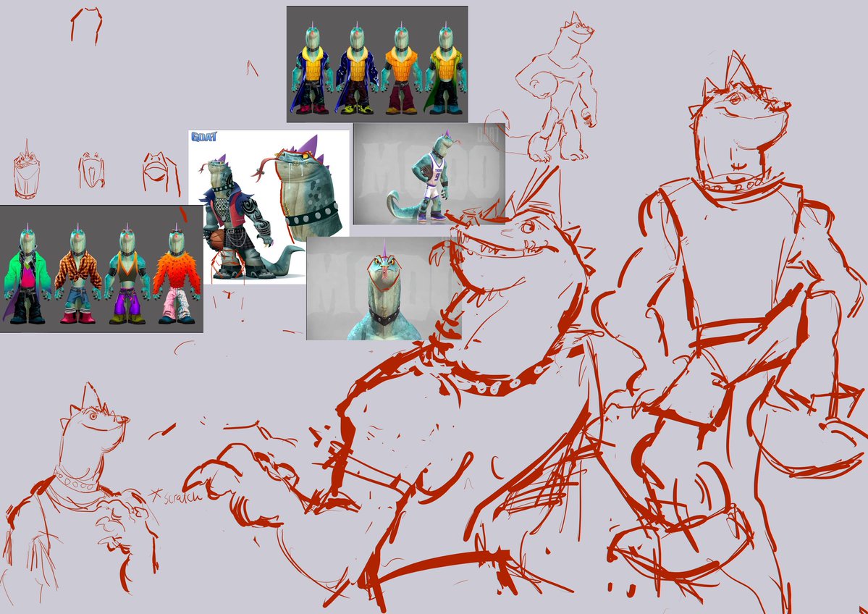This screenshot has height=614, width=868.
Task: Click the handwritten "scratch" note
Action: (x=177, y=495)
